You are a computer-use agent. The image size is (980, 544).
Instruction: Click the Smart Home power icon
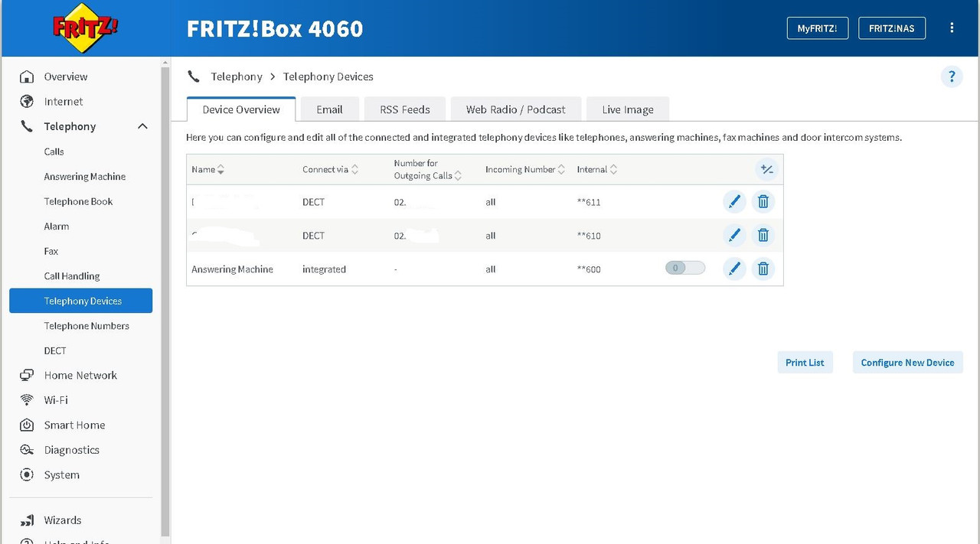tap(27, 425)
